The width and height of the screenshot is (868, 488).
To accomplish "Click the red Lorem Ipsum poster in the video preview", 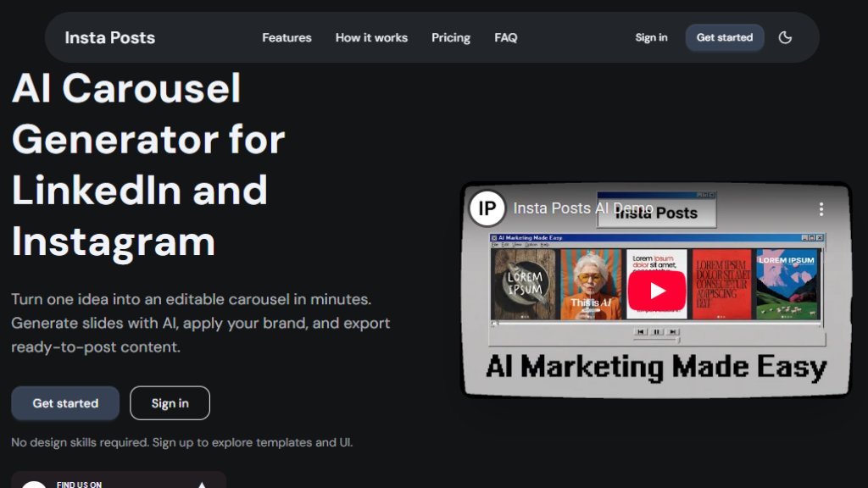I will click(721, 284).
